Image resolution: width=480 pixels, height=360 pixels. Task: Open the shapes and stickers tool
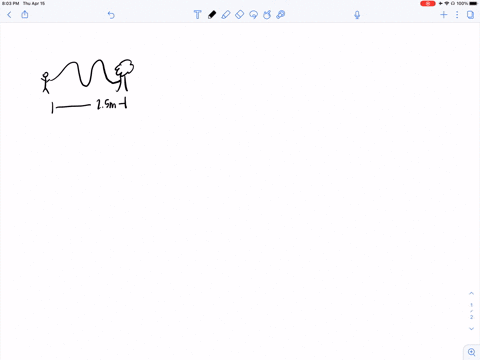pos(267,15)
